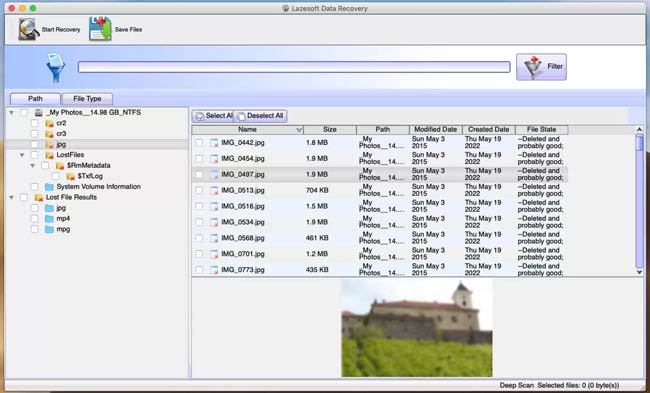The width and height of the screenshot is (650, 393).
Task: Click the Start Recovery label
Action: pos(61,29)
